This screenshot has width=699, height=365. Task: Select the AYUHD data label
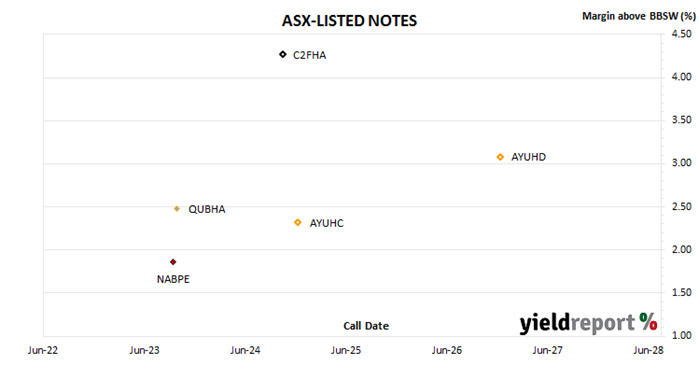[528, 157]
